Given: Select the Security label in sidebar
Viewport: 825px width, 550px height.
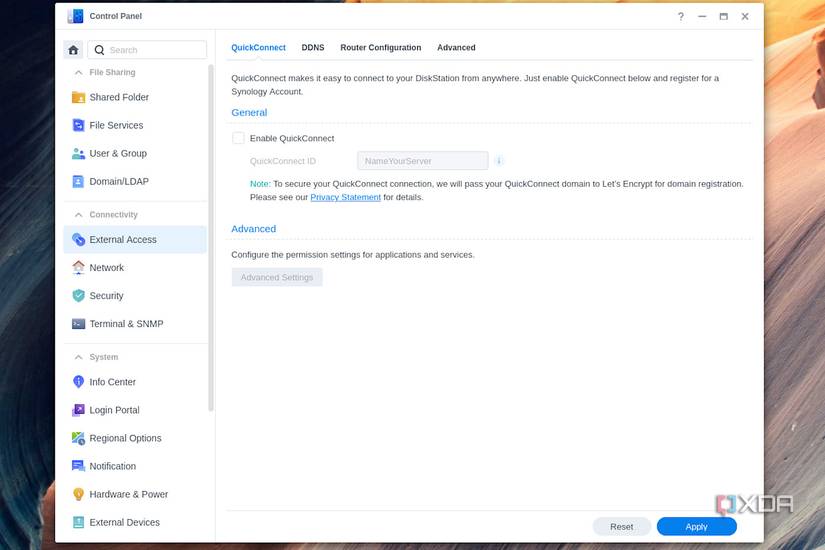Looking at the screenshot, I should pyautogui.click(x=106, y=296).
